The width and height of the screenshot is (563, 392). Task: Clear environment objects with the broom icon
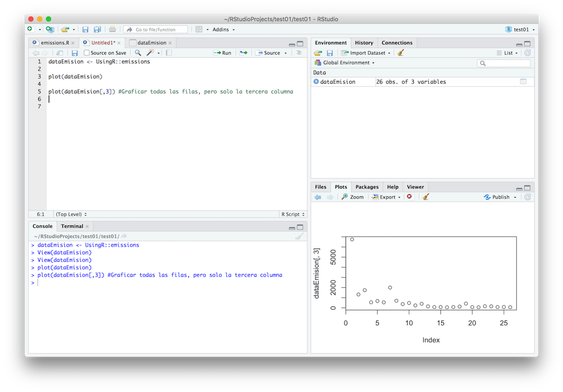click(401, 53)
